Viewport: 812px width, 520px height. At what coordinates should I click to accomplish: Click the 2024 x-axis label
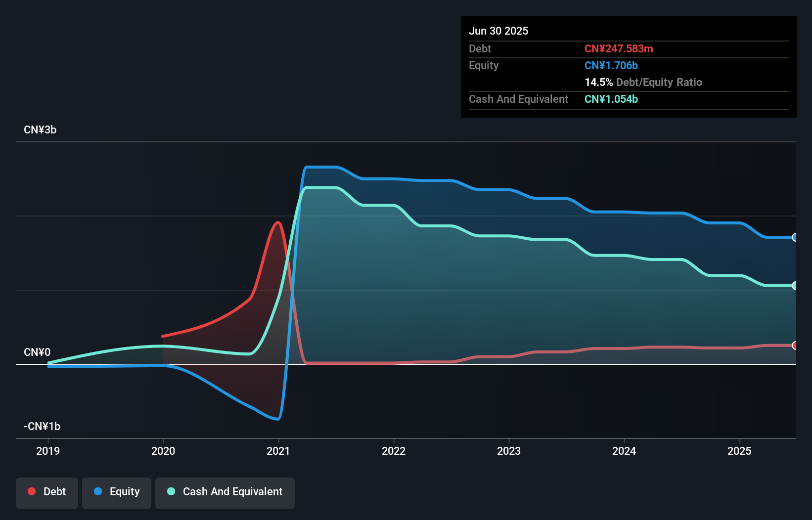[624, 451]
